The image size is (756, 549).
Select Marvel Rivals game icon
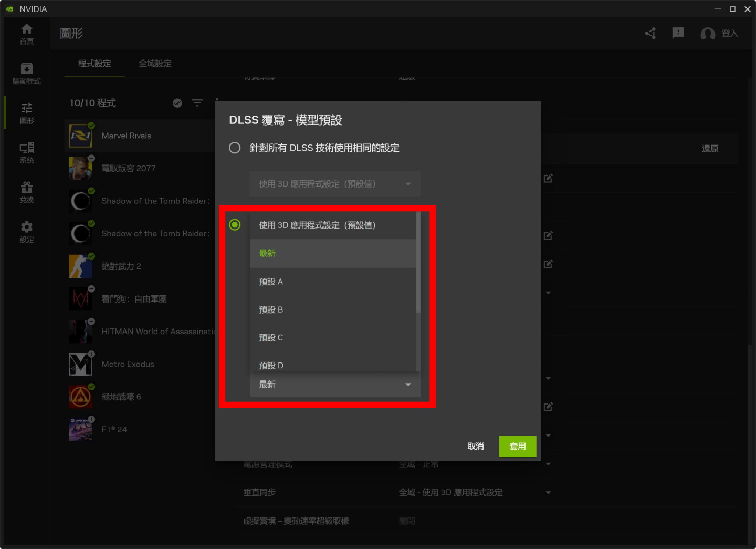[81, 136]
